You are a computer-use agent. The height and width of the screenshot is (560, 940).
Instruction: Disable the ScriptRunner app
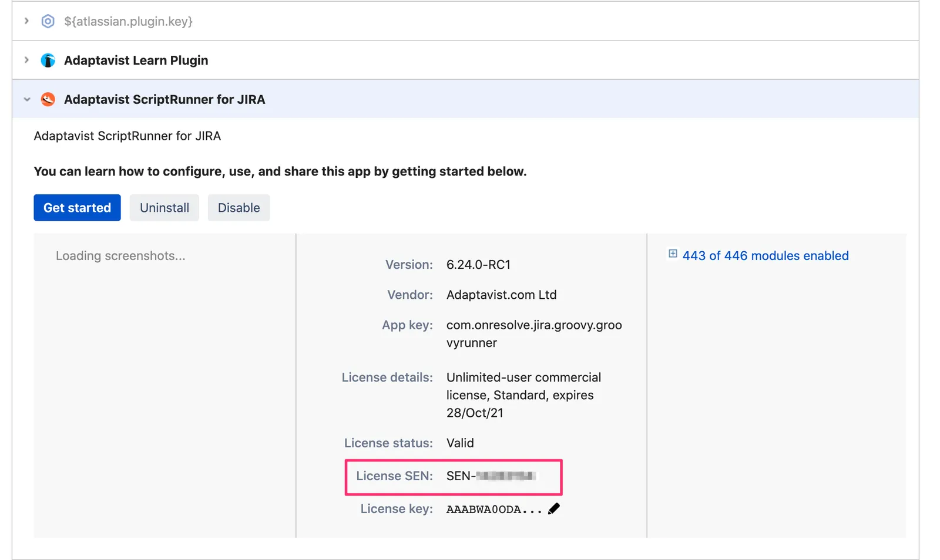[239, 207]
